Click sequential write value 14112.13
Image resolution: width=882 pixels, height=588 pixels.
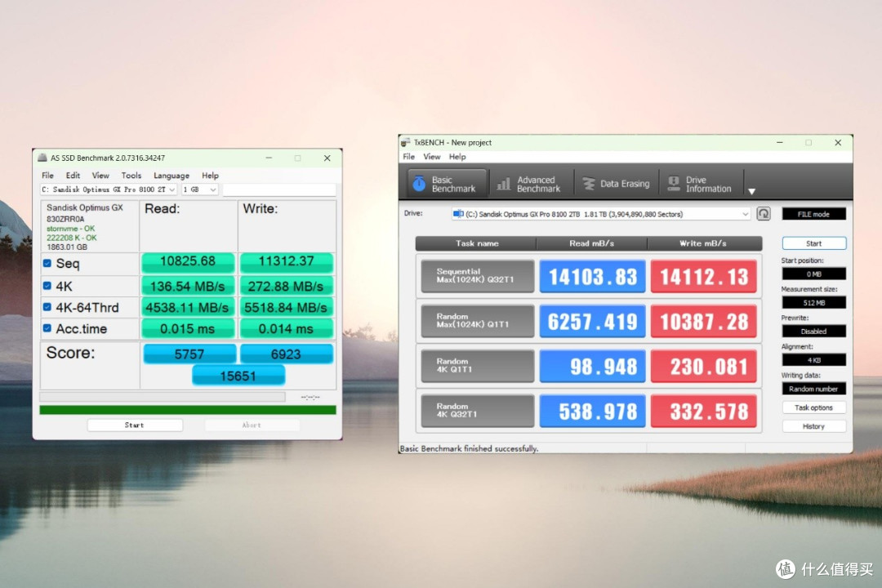click(704, 276)
